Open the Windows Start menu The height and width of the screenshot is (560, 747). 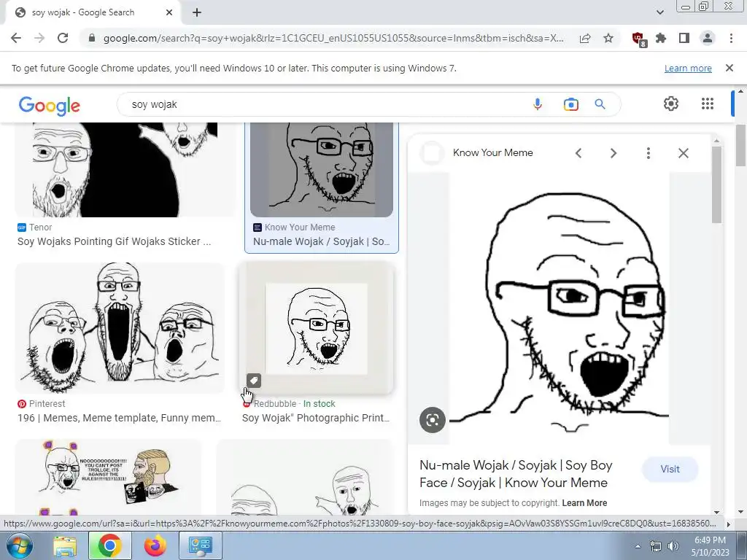[19, 545]
